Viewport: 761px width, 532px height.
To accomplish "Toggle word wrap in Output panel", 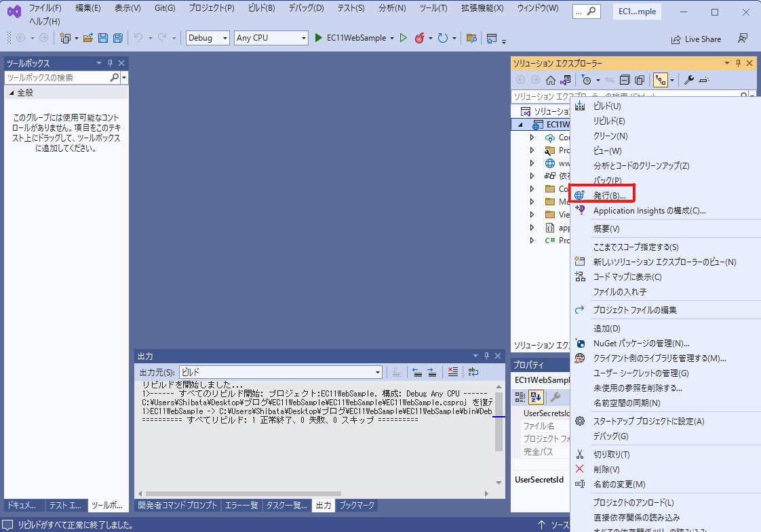I will point(473,372).
